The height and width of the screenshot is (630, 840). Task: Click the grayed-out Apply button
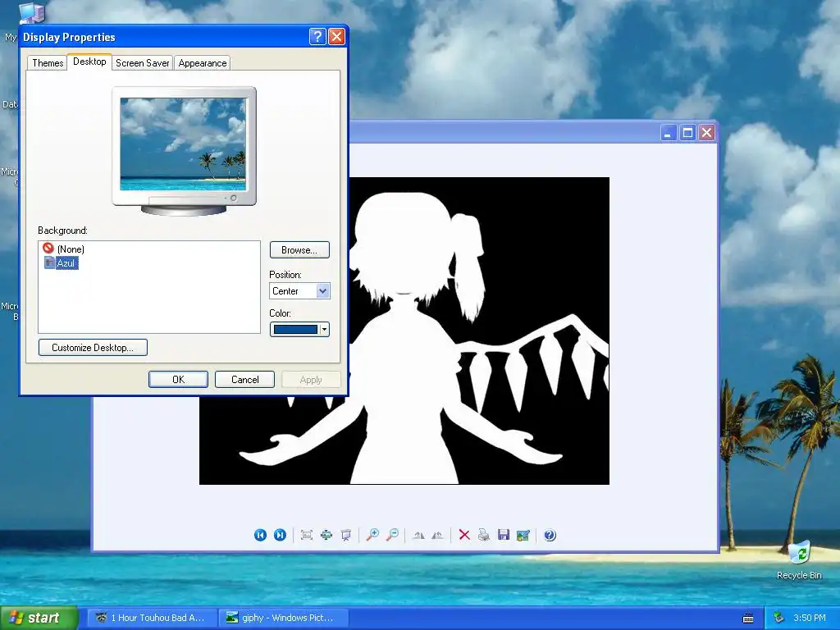point(311,379)
